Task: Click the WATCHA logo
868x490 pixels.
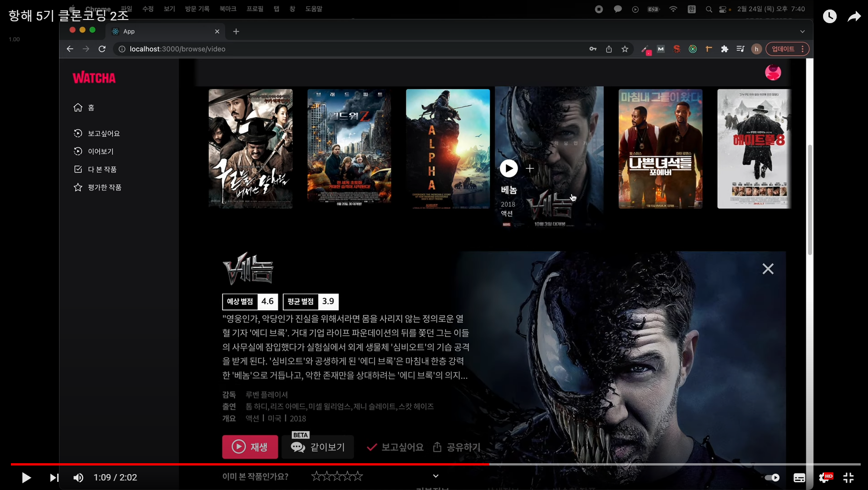Action: click(x=94, y=78)
